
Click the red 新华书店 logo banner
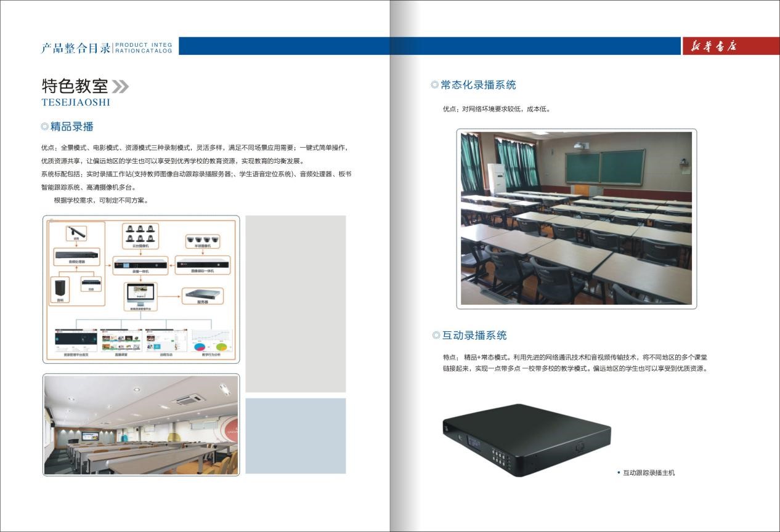click(730, 46)
